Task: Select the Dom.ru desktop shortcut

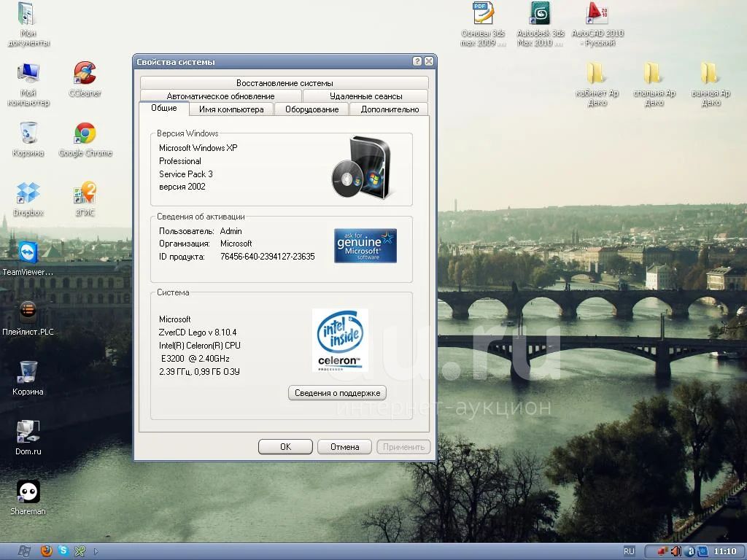Action: point(28,437)
